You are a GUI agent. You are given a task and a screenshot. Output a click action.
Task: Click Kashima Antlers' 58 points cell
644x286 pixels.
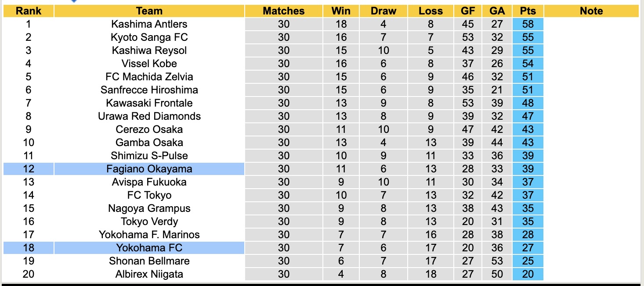click(x=528, y=24)
